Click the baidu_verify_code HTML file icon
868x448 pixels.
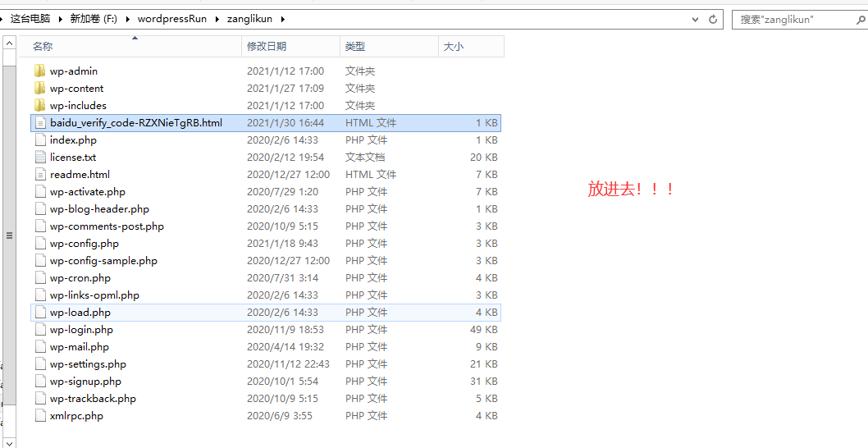[40, 123]
